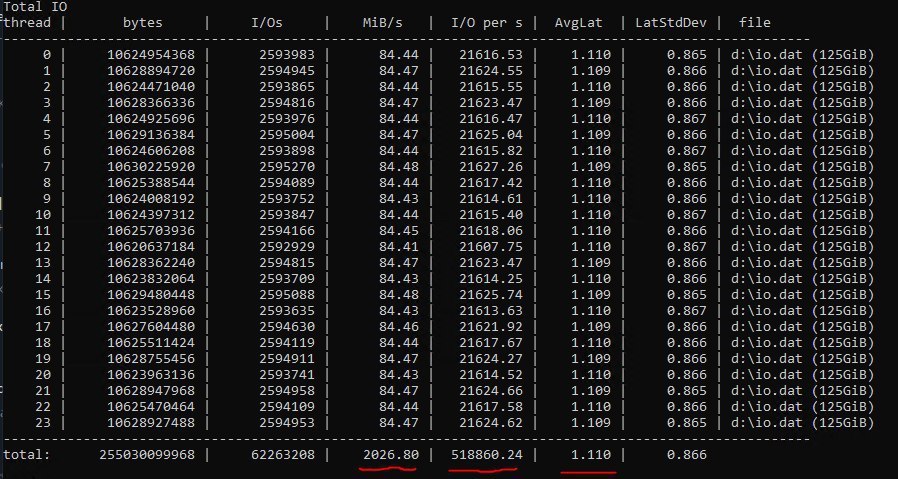
Task: Click I/O per s value 21607.75
Action: coord(491,247)
